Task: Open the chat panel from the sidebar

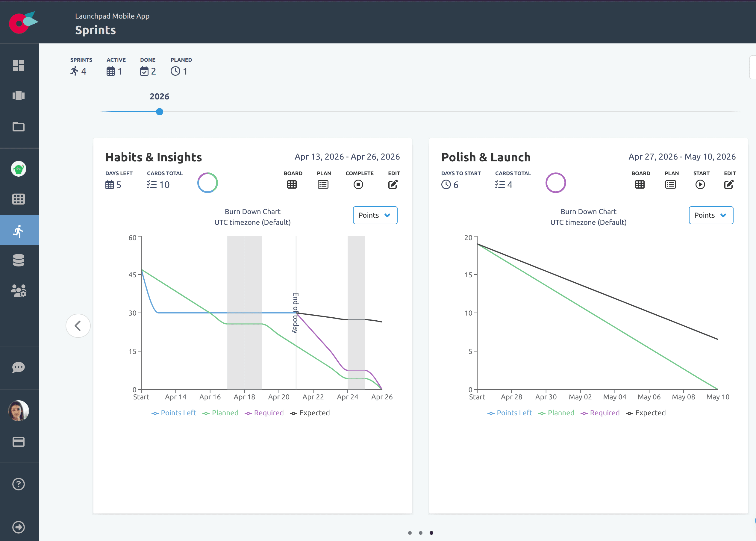Action: pyautogui.click(x=19, y=367)
